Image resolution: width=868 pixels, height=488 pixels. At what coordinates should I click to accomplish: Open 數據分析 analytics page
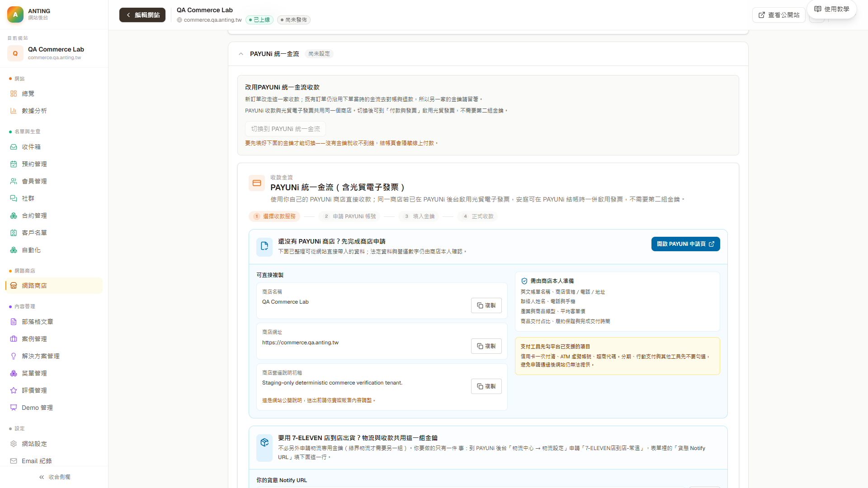coord(54,111)
